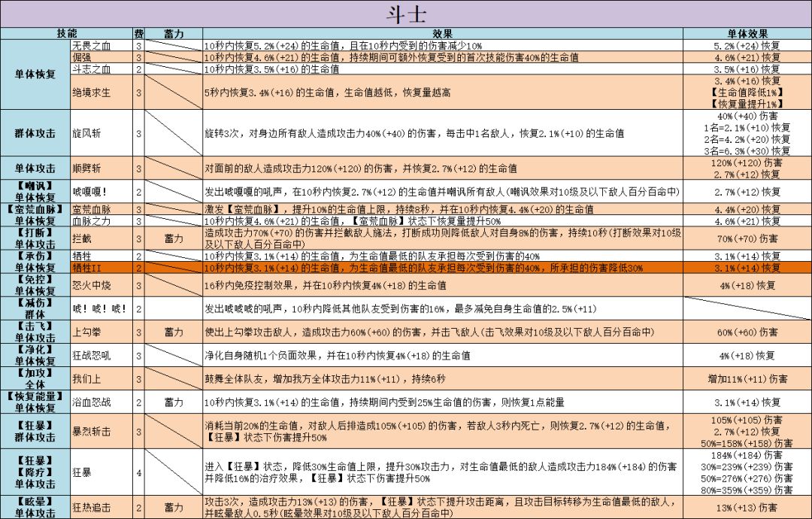Click the 蓄力 cell in the 浴血怒战 row
This screenshot has width=812, height=519.
pyautogui.click(x=174, y=402)
